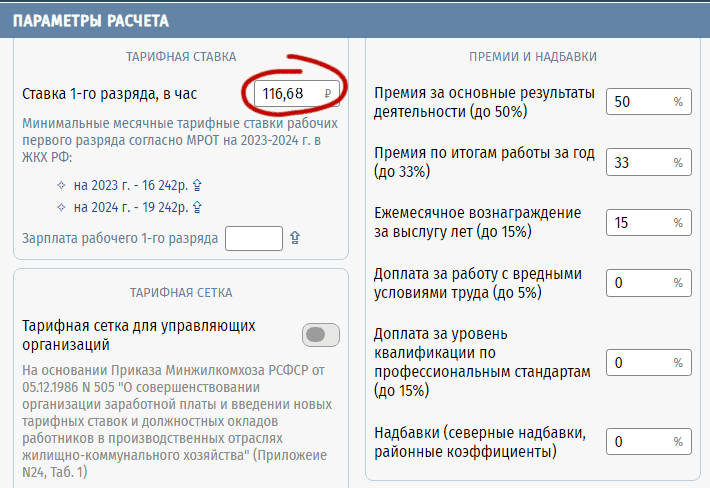Click the label Ставка 1-го разряда, в час

point(110,94)
